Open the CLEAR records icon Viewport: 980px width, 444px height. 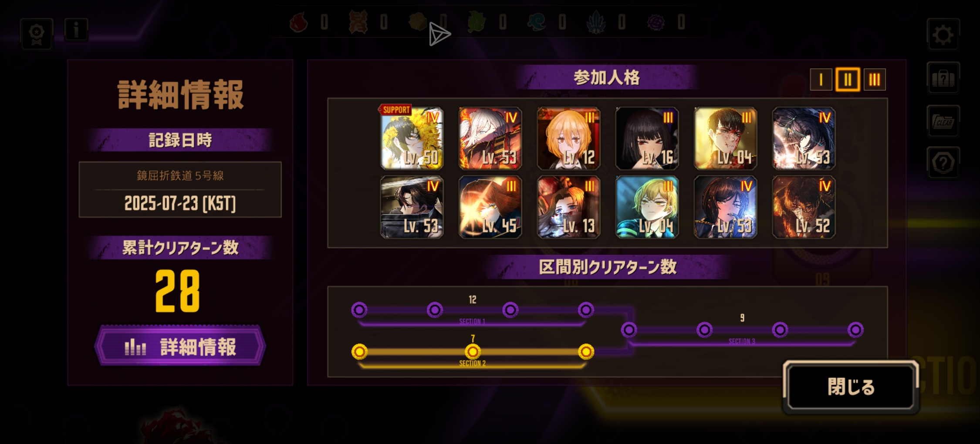point(943,121)
